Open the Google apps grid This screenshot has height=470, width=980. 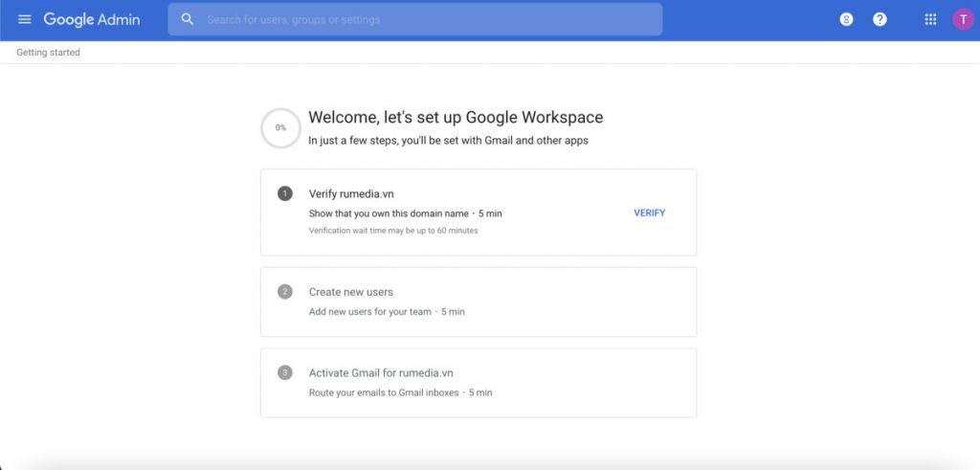(x=930, y=19)
